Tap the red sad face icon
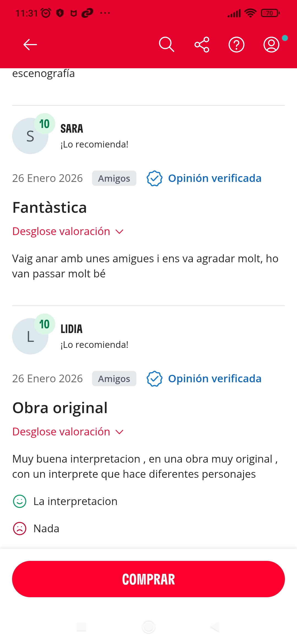This screenshot has height=644, width=297. (x=20, y=529)
